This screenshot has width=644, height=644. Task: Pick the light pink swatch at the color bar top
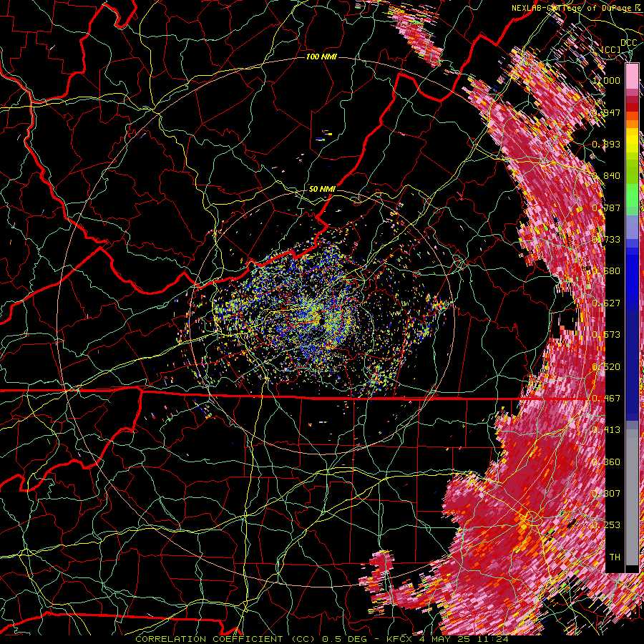(632, 77)
